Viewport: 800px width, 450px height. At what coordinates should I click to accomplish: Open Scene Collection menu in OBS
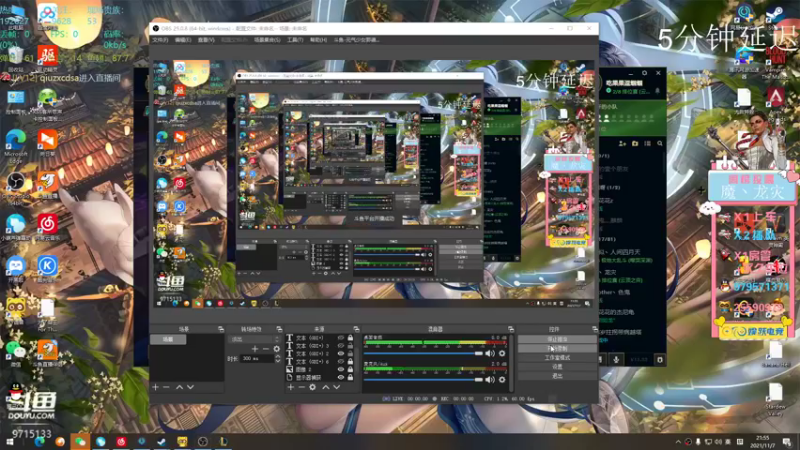tap(267, 40)
